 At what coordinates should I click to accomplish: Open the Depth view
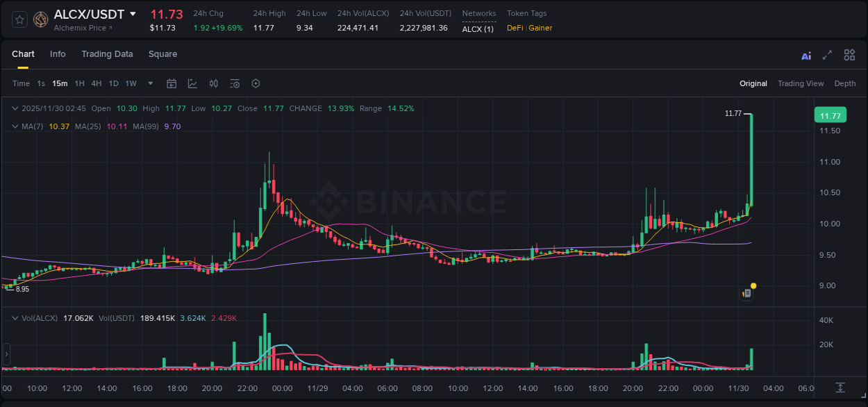click(844, 83)
